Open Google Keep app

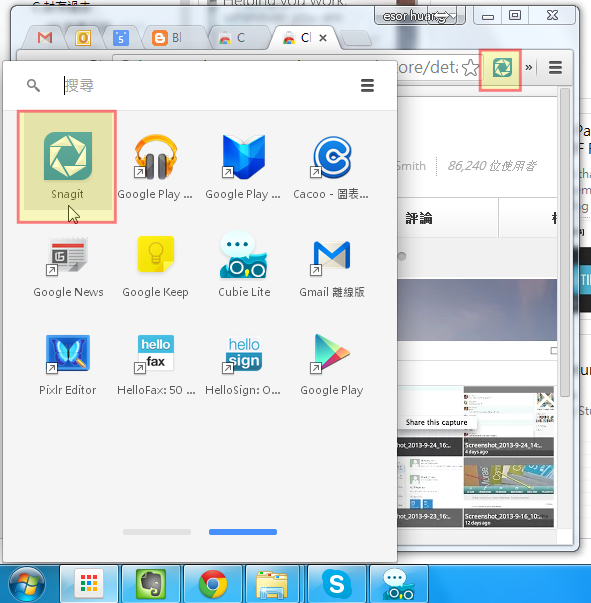point(155,267)
